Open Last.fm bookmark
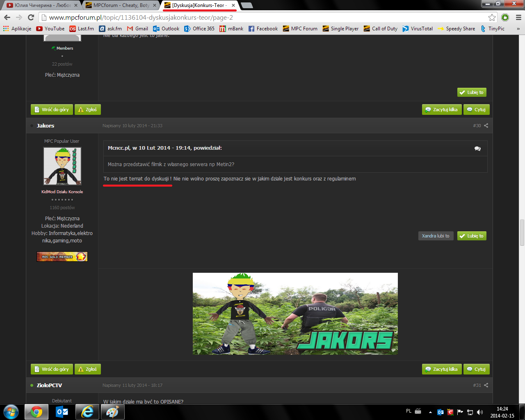 click(x=82, y=29)
